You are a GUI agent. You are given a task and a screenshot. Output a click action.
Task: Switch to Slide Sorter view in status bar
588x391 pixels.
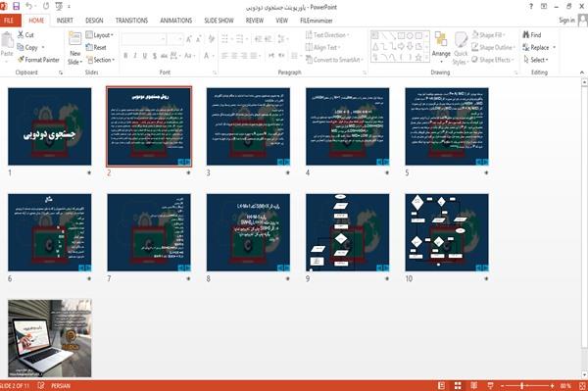(x=458, y=386)
